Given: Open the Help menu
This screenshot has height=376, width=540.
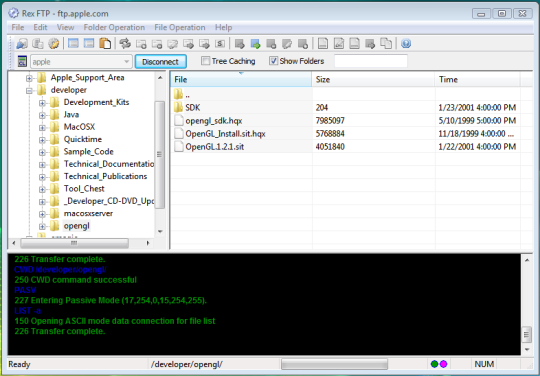Looking at the screenshot, I should [x=223, y=27].
